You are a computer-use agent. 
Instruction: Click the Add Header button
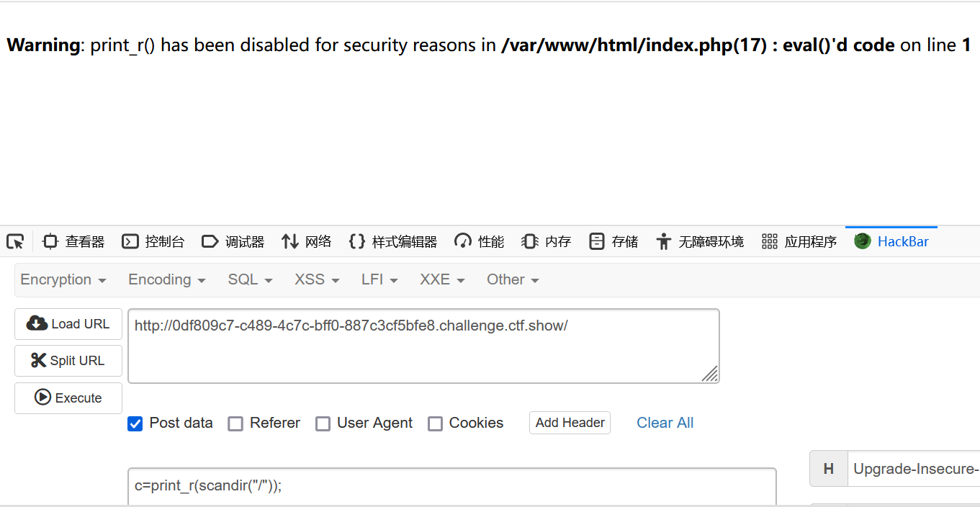point(570,423)
